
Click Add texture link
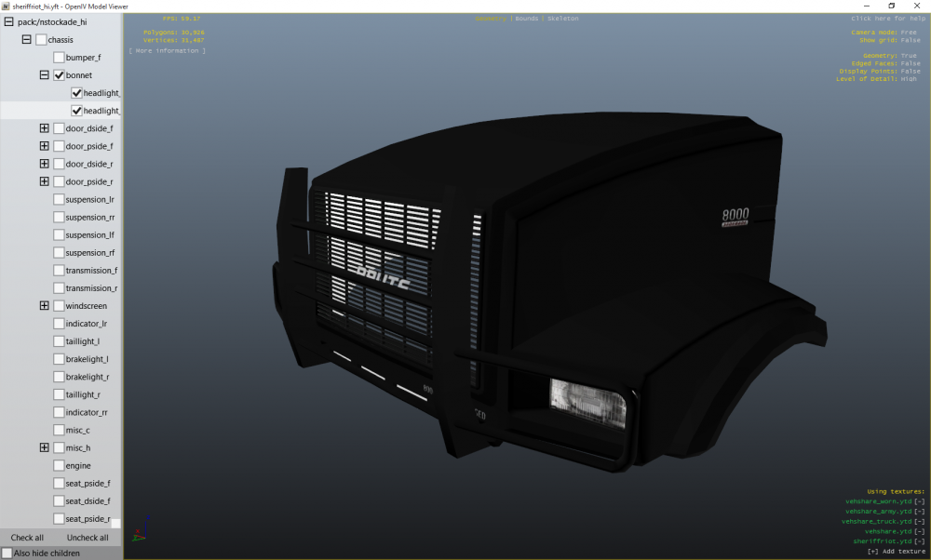896,552
